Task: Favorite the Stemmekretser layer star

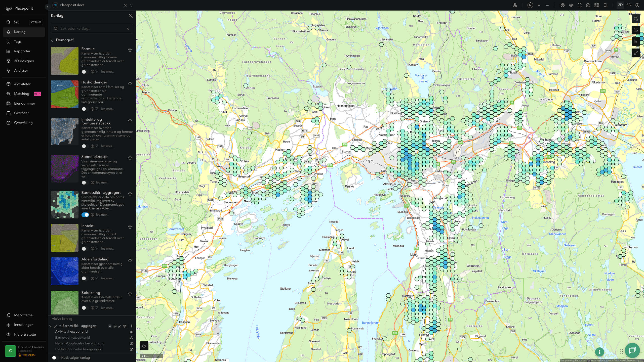Action: pyautogui.click(x=130, y=158)
